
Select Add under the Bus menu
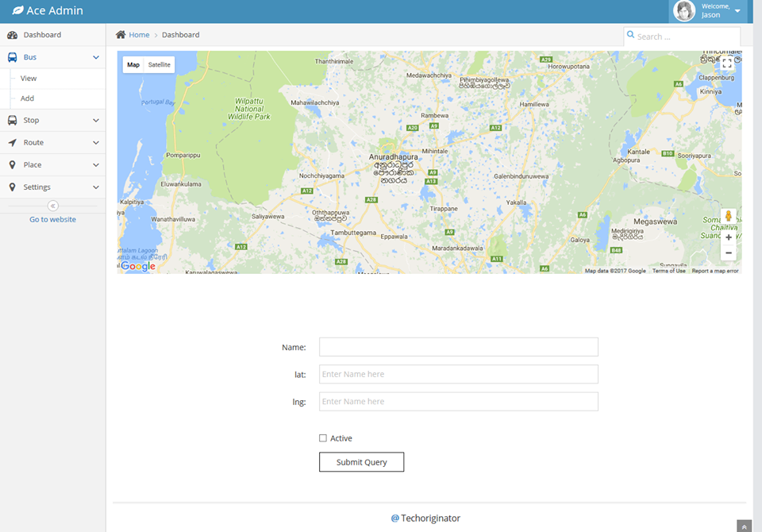pyautogui.click(x=52, y=98)
